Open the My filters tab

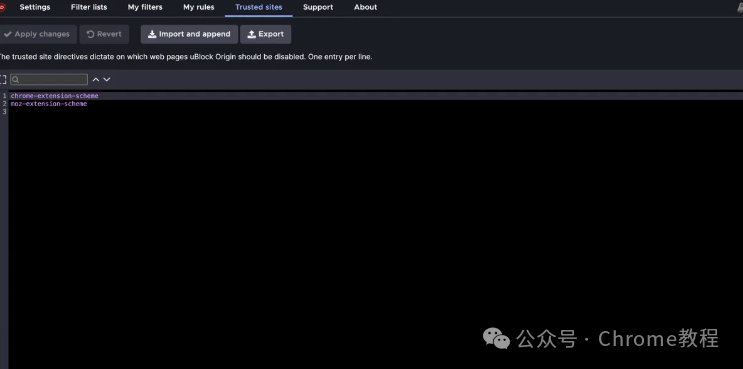click(145, 7)
